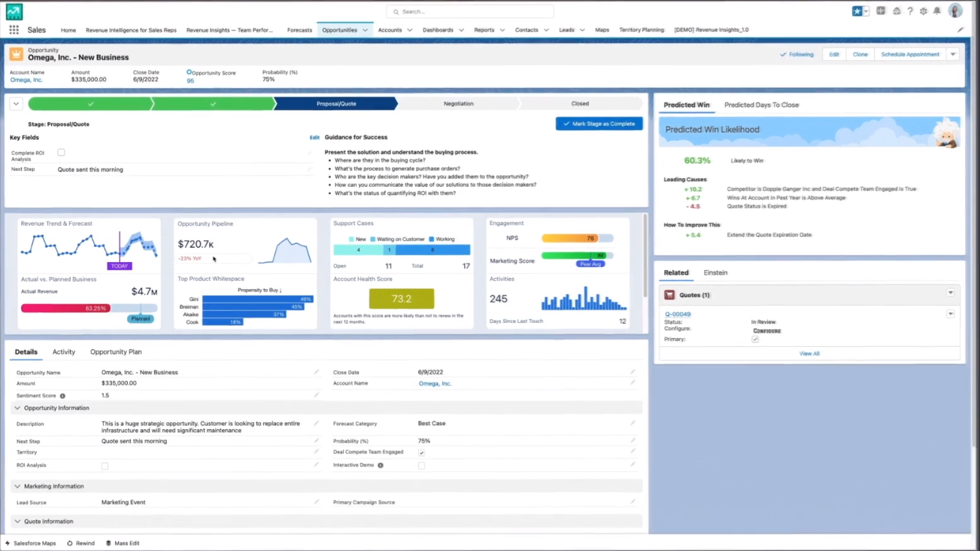Open the Q-00049 quote link
Viewport: 980px width, 551px height.
(x=678, y=315)
